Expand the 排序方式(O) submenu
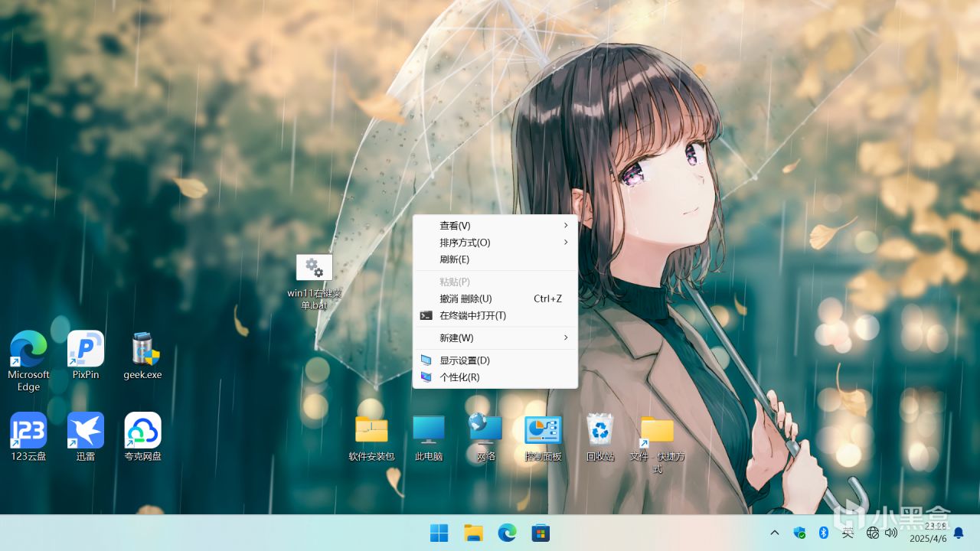The width and height of the screenshot is (980, 551). (495, 243)
